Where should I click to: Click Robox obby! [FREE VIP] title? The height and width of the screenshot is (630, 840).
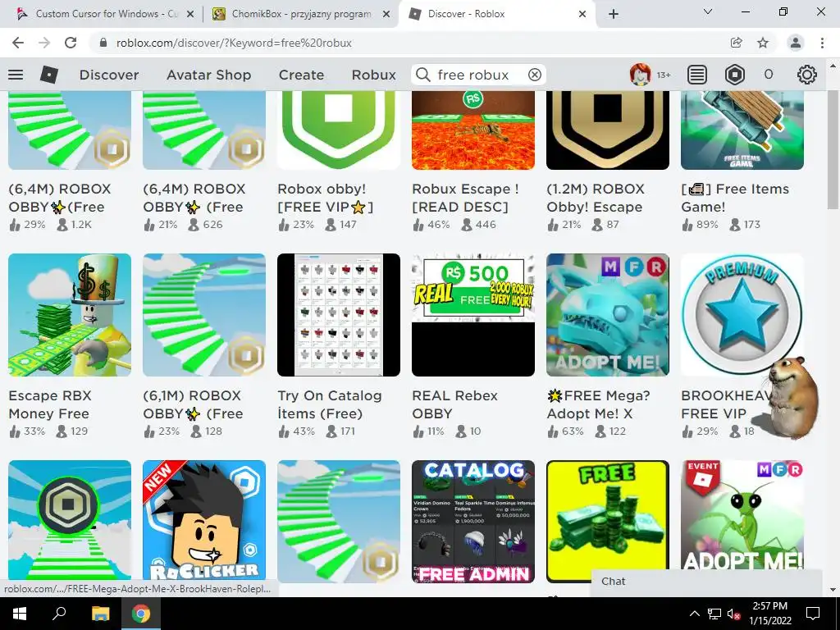(325, 198)
